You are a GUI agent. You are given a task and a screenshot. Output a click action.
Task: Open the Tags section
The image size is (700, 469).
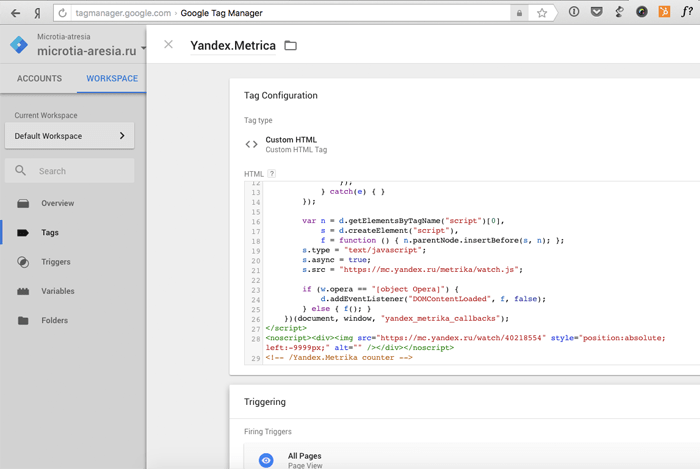tap(50, 232)
